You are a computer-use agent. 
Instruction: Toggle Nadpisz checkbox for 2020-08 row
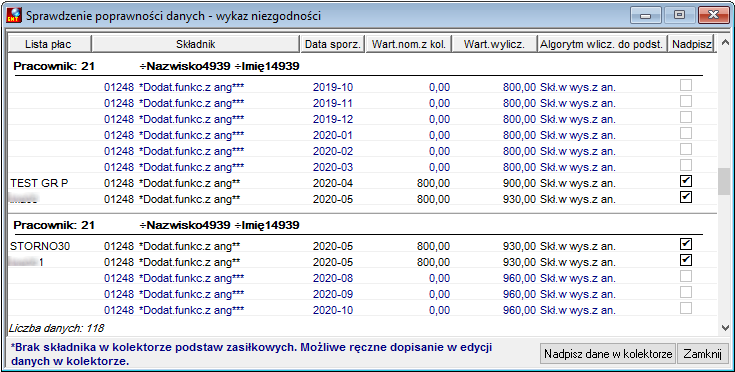686,276
